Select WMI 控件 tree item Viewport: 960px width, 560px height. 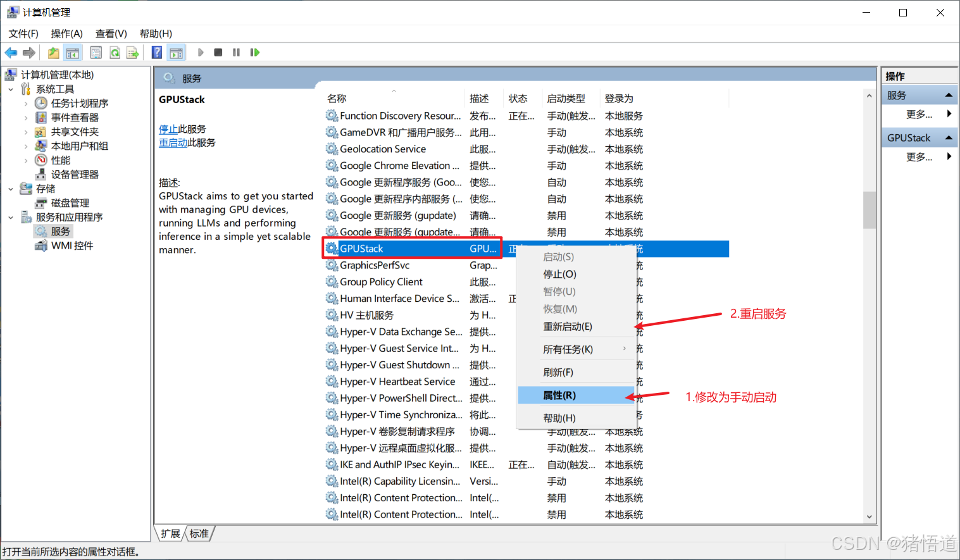tap(72, 246)
